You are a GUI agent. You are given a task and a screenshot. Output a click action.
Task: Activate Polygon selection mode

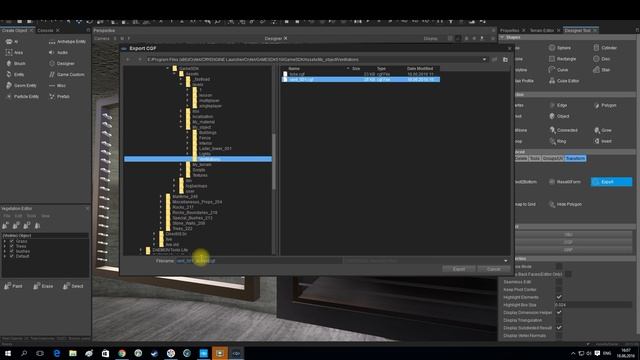pyautogui.click(x=605, y=105)
